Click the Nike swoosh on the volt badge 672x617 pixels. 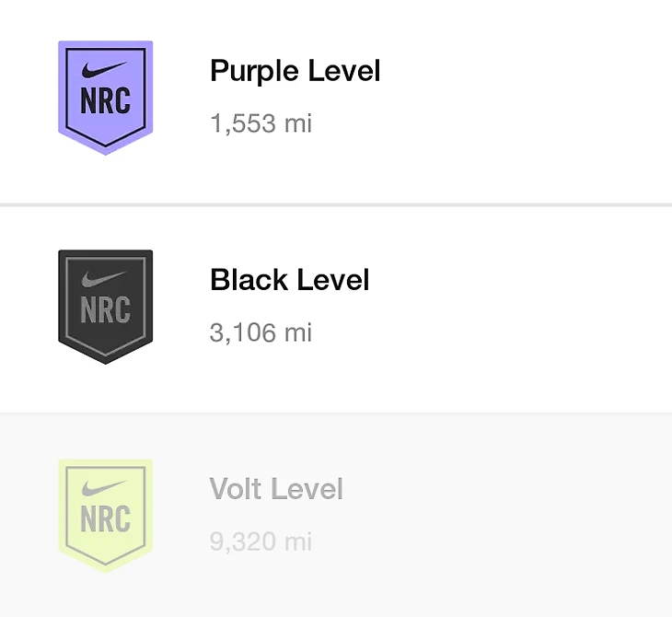[x=105, y=488]
